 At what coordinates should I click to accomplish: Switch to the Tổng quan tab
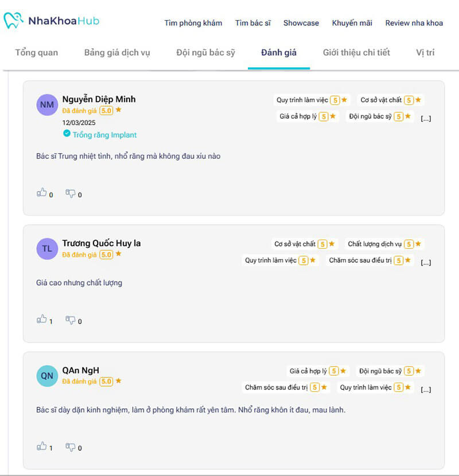click(x=36, y=53)
